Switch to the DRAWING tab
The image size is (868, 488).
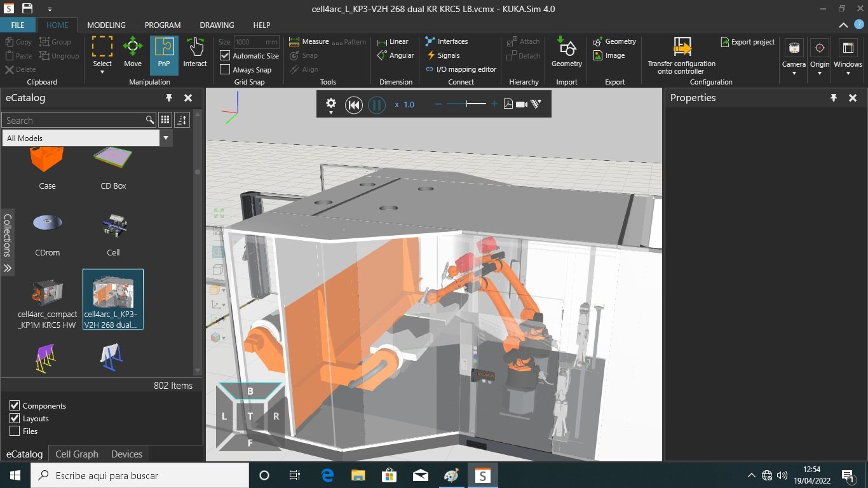217,25
